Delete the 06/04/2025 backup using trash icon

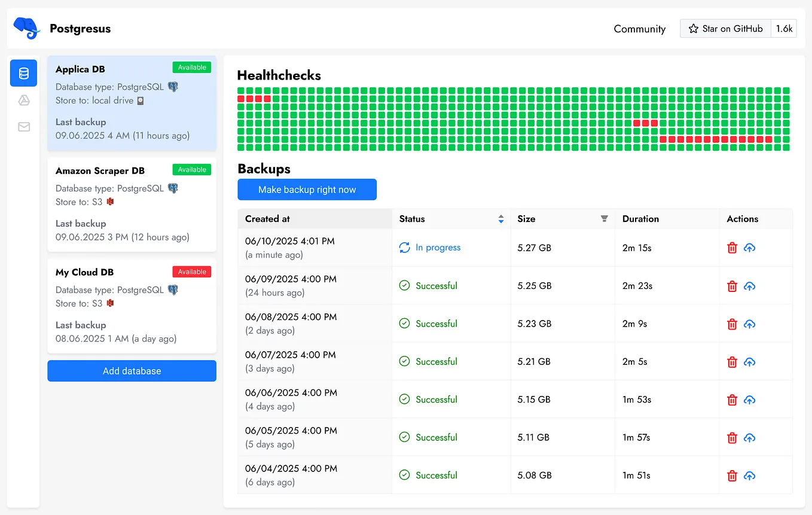pos(732,476)
